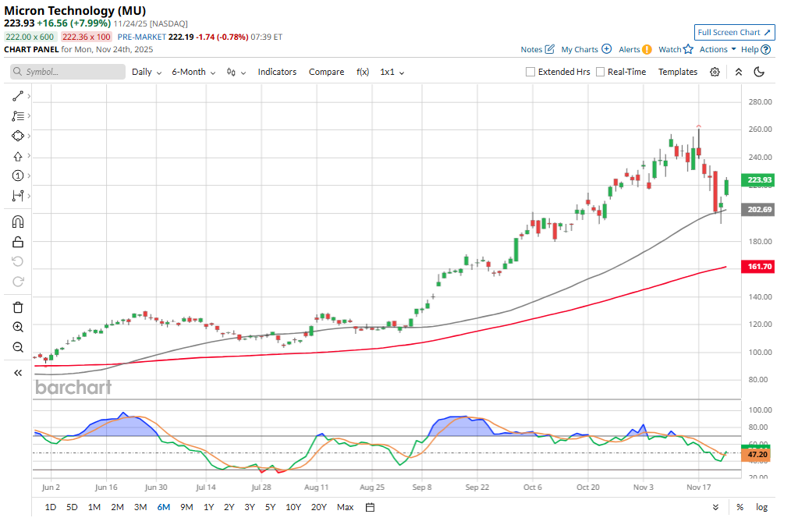Expand the 6-Month period dropdown
This screenshot has width=791, height=532.
click(193, 72)
